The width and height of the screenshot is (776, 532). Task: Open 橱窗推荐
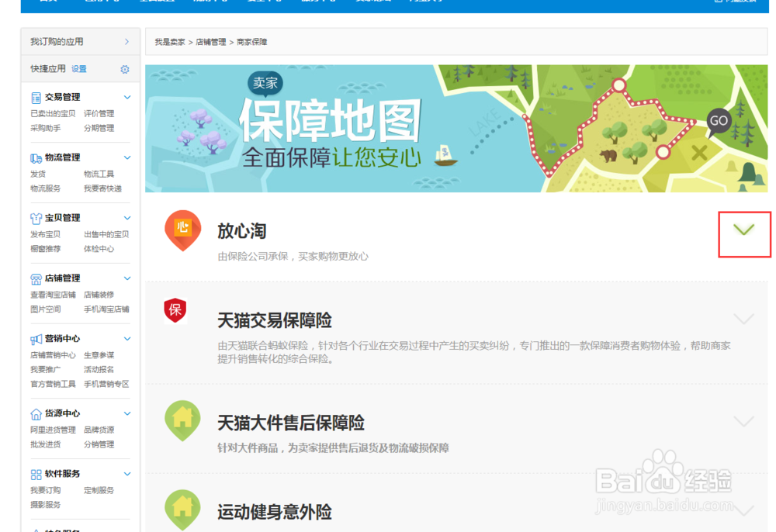pyautogui.click(x=45, y=249)
